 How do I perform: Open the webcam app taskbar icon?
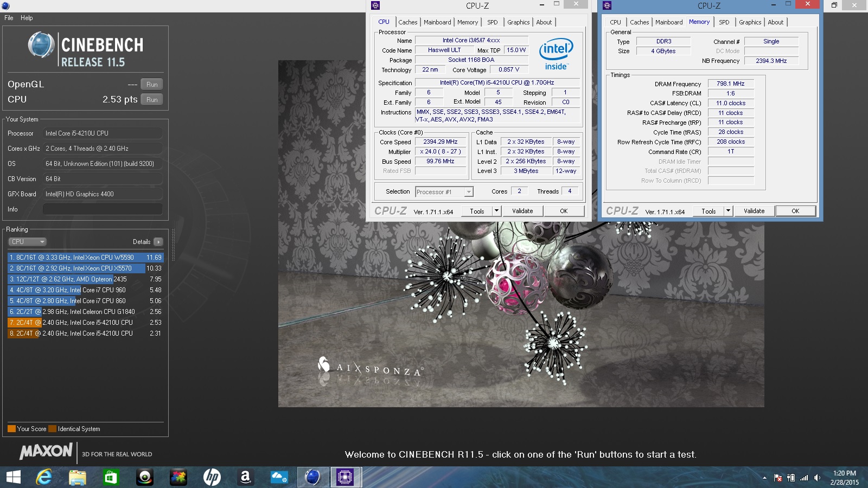145,477
